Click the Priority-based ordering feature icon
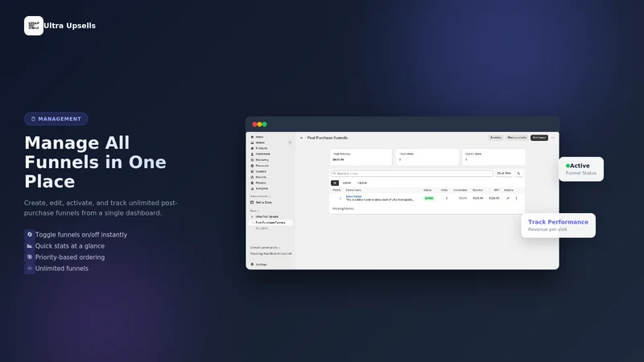 (29, 257)
